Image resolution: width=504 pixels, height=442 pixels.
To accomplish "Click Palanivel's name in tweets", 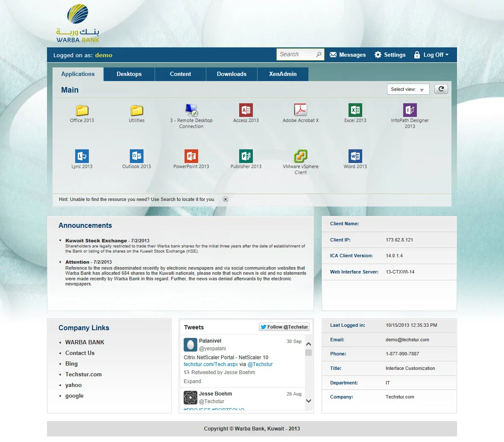I will pos(210,341).
